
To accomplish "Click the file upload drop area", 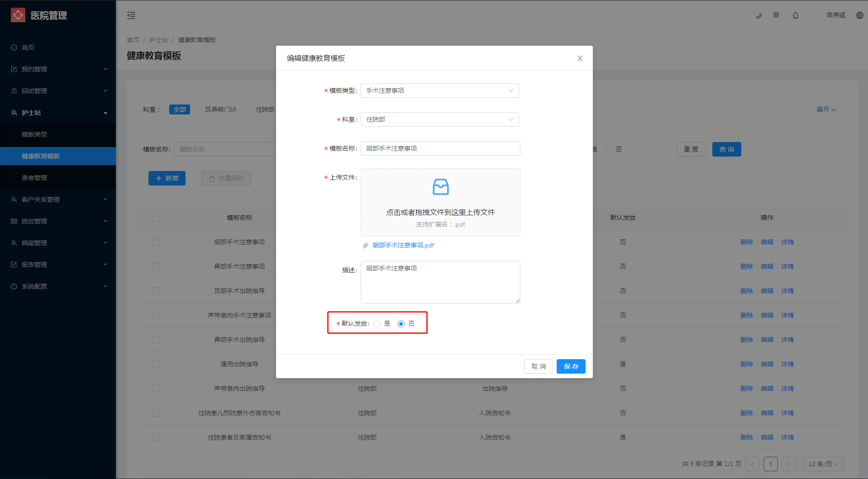I will click(440, 202).
